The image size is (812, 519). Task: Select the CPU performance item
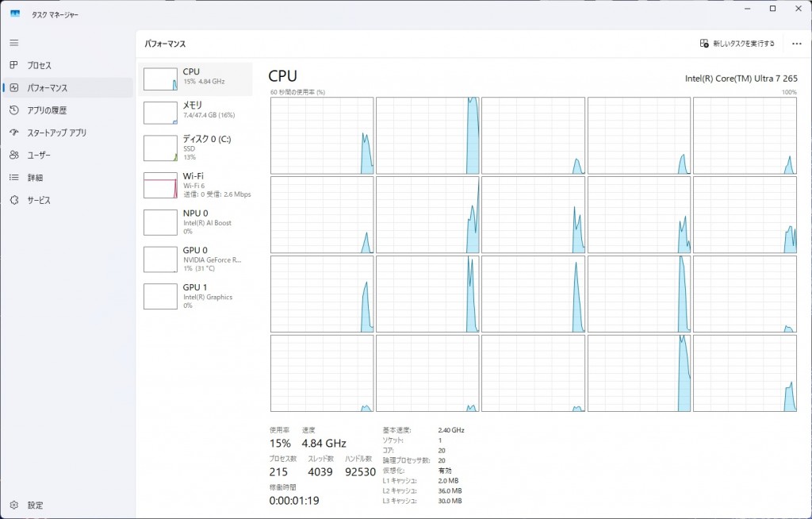coord(195,79)
